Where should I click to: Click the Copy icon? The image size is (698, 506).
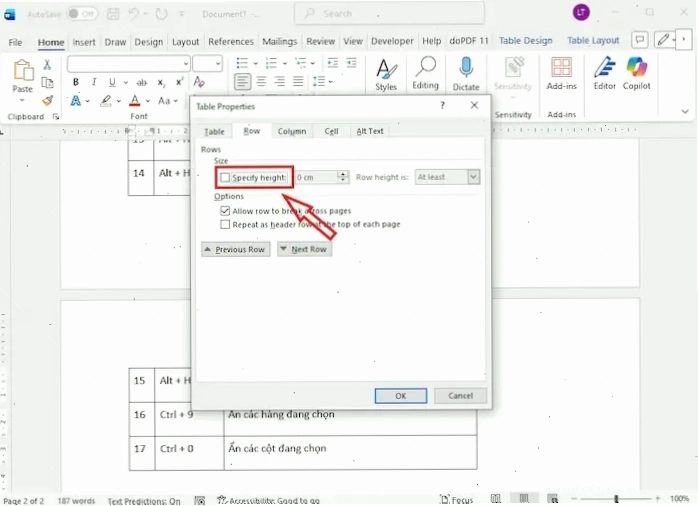[x=47, y=83]
